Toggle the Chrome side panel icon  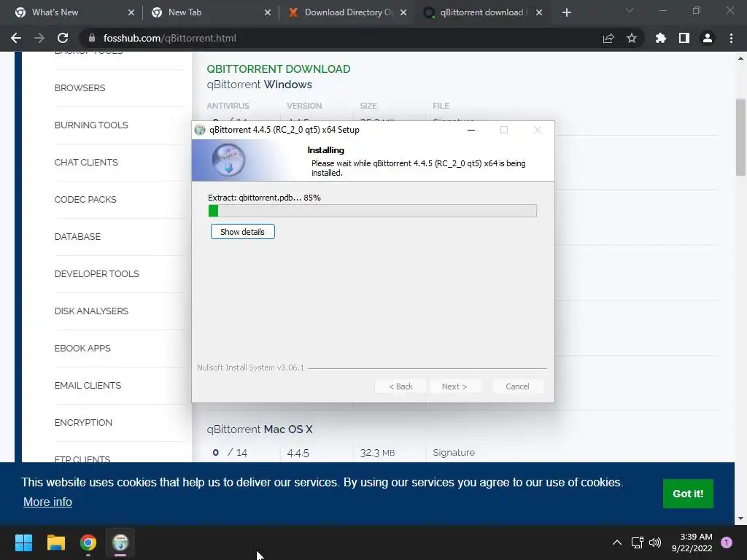click(684, 38)
